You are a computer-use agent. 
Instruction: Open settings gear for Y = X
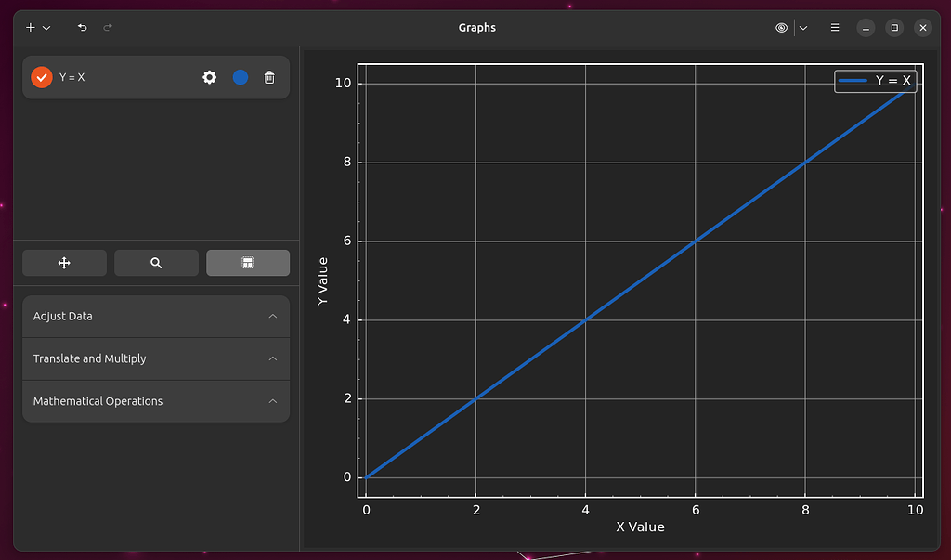[x=210, y=77]
